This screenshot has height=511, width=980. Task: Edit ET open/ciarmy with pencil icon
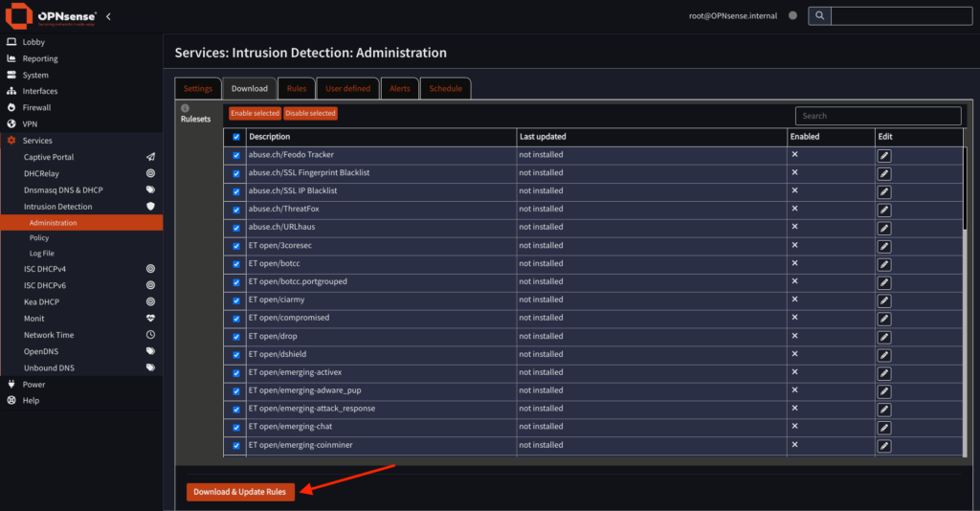click(883, 300)
